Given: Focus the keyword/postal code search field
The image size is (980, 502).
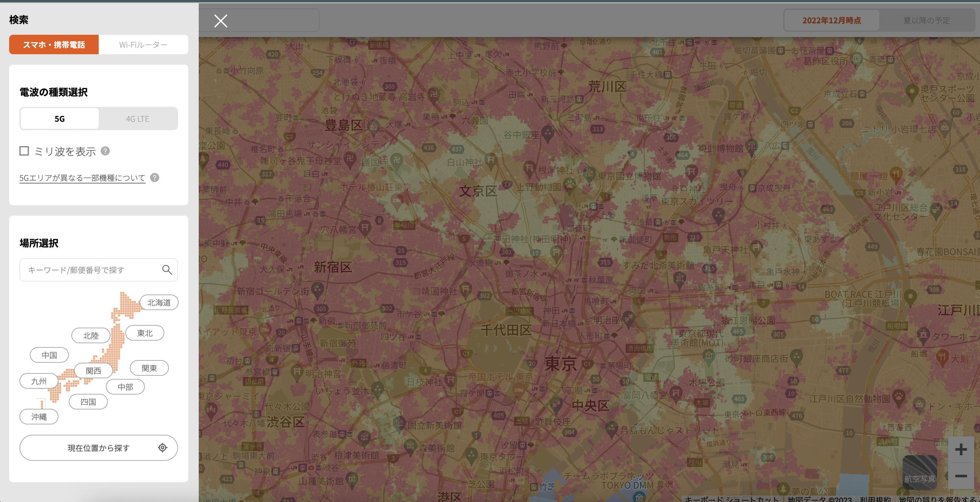Looking at the screenshot, I should point(91,270).
